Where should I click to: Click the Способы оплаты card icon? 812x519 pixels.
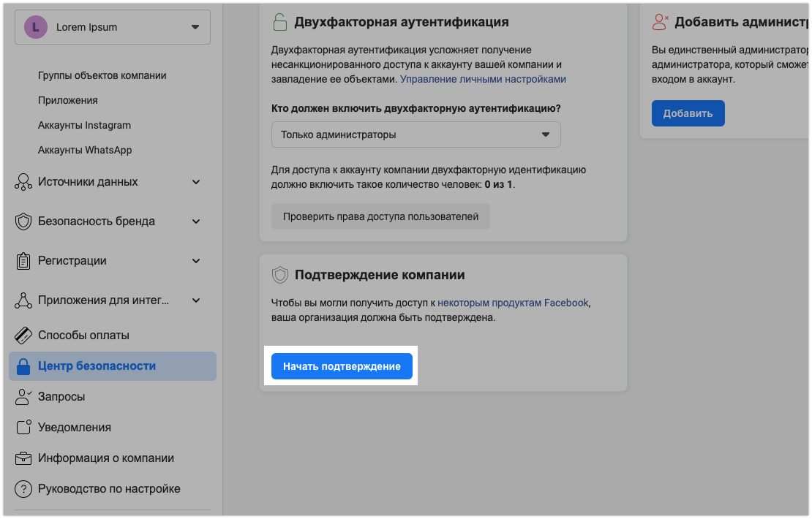pos(23,336)
